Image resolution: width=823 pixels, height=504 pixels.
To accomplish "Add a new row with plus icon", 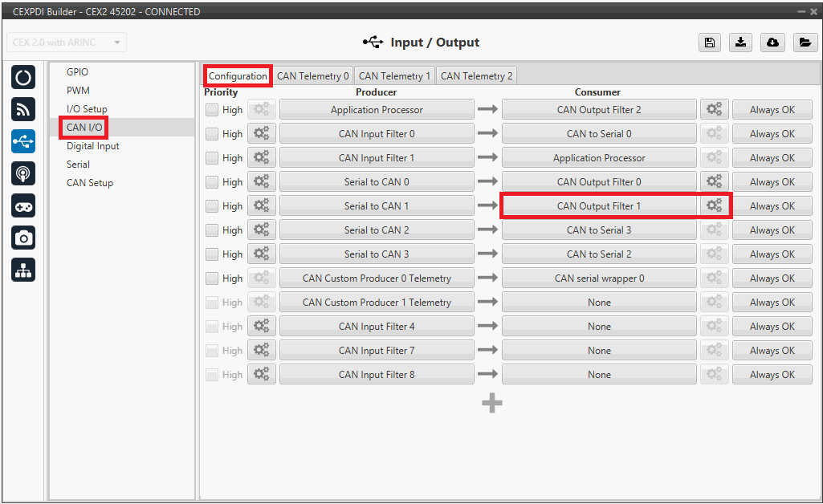I will pyautogui.click(x=492, y=403).
